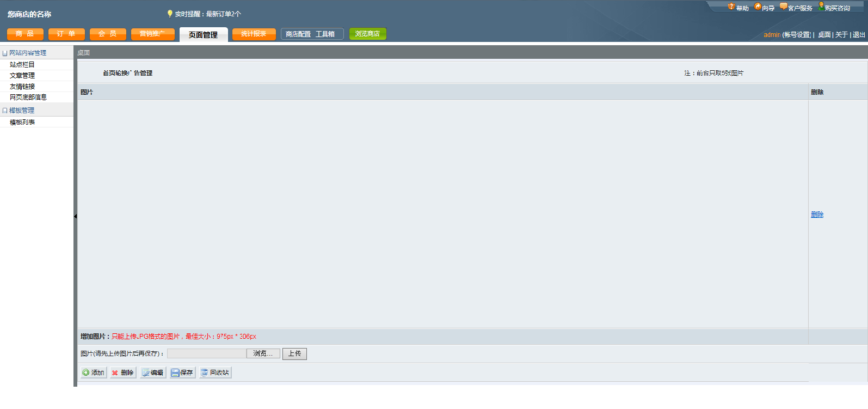Image resolution: width=868 pixels, height=409 pixels.
Task: Switch to the 商品 tab
Action: [25, 34]
